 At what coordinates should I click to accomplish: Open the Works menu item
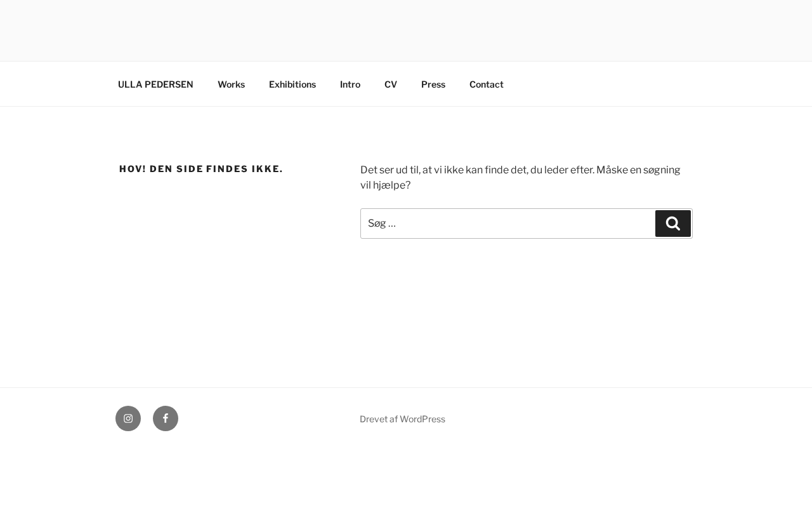(231, 84)
